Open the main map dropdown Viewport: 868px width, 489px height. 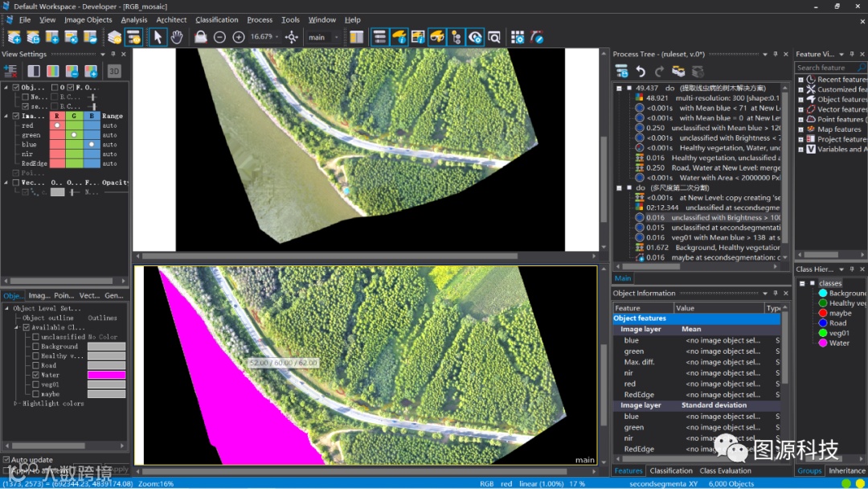(336, 37)
